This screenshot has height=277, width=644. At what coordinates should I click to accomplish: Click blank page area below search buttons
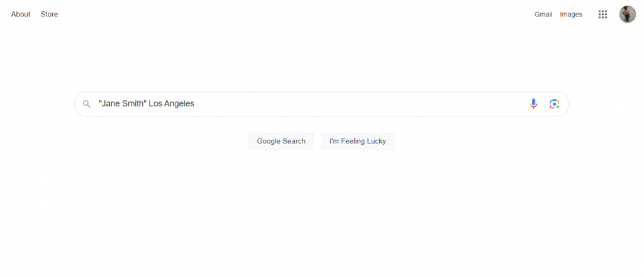coord(322,214)
